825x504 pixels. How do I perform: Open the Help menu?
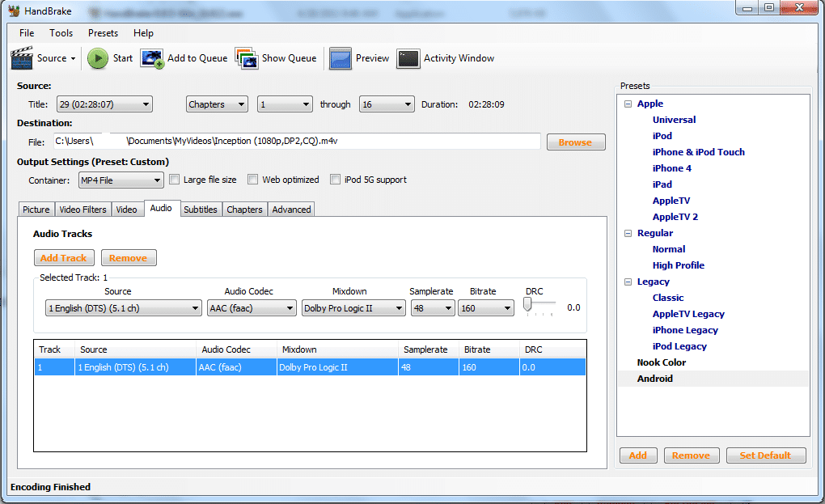point(143,32)
